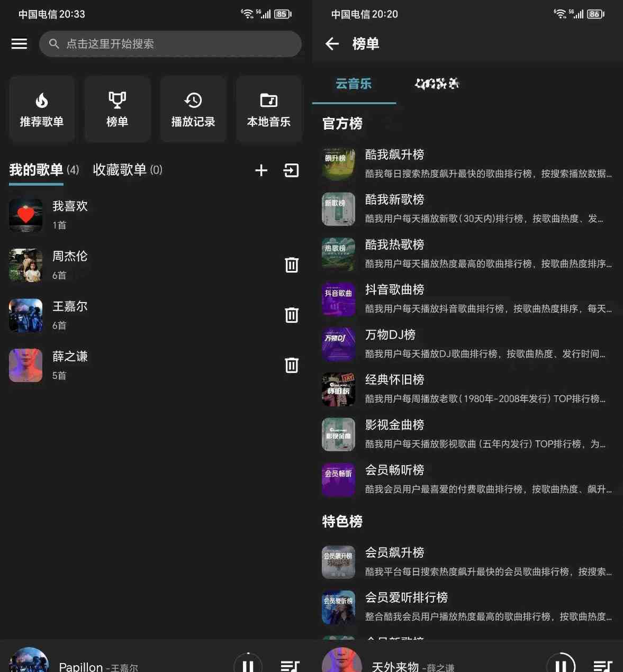Click 飙升榜 cover icon
This screenshot has height=672, width=623.
point(338,164)
